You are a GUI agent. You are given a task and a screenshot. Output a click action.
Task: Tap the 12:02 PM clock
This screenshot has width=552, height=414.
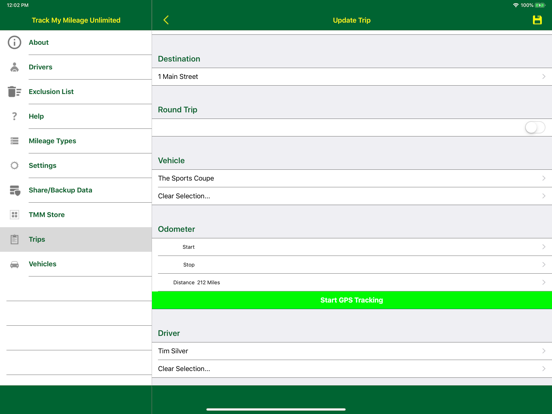point(18,5)
